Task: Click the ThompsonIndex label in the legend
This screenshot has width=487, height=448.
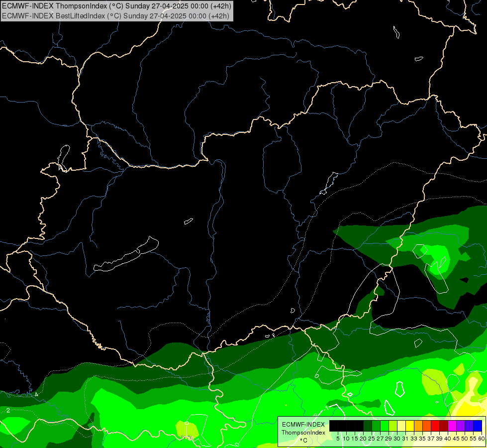Action: tap(303, 433)
